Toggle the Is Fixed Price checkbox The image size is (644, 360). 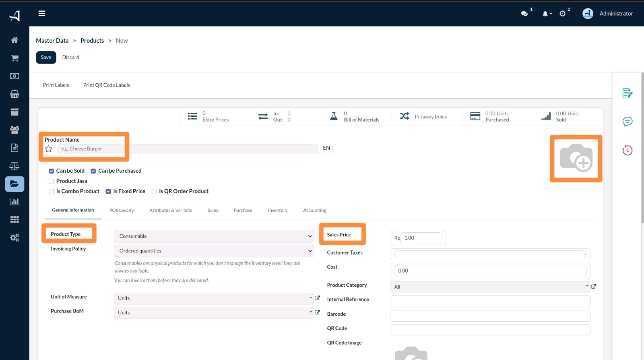click(x=108, y=192)
